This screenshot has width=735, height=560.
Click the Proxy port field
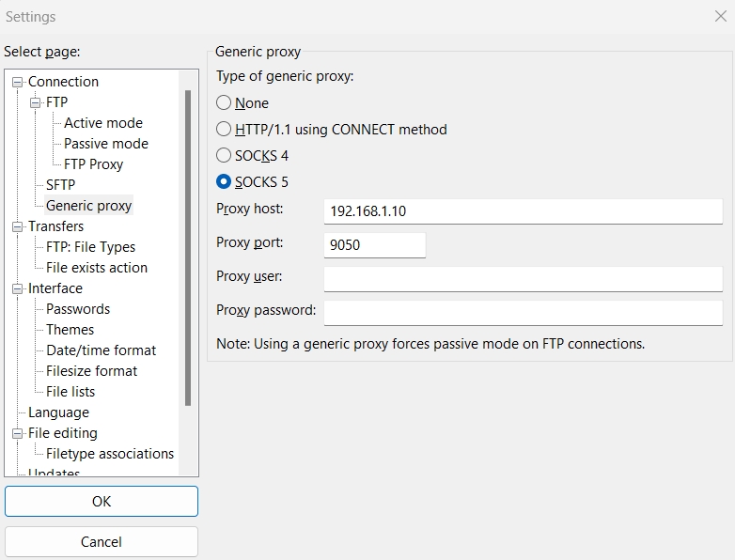tap(374, 245)
